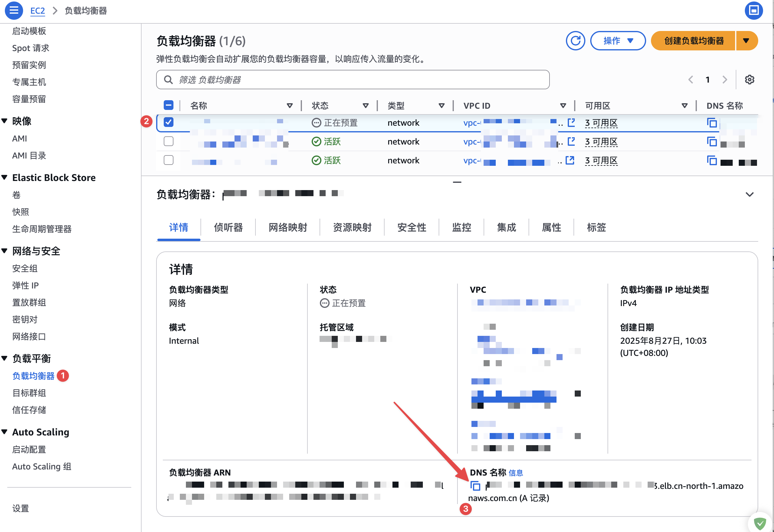Screen dimensions: 774x532
Task: Open VPC external link in provisioning row
Action: (x=571, y=123)
